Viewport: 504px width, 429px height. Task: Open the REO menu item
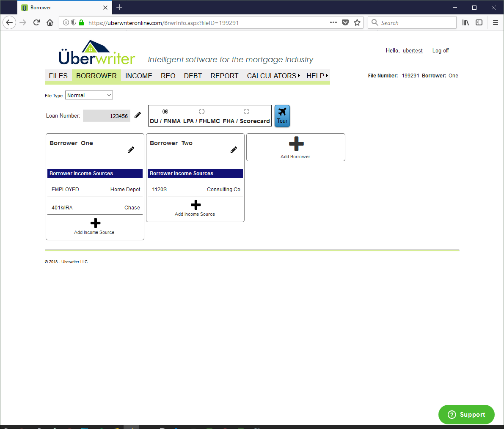(168, 76)
